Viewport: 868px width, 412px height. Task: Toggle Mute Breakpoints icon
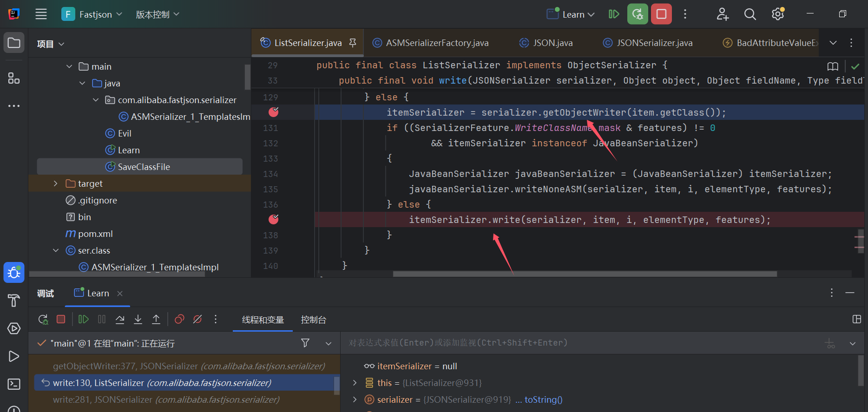(x=197, y=319)
